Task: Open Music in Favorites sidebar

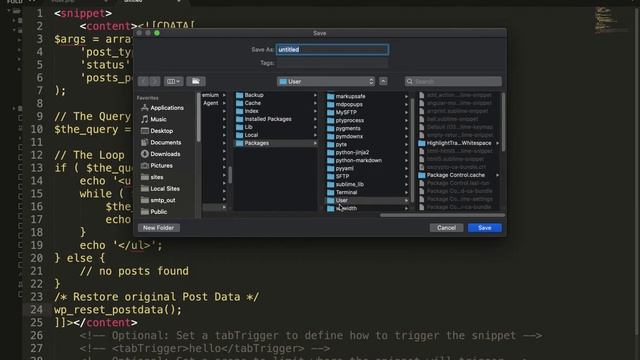Action: (x=153, y=120)
